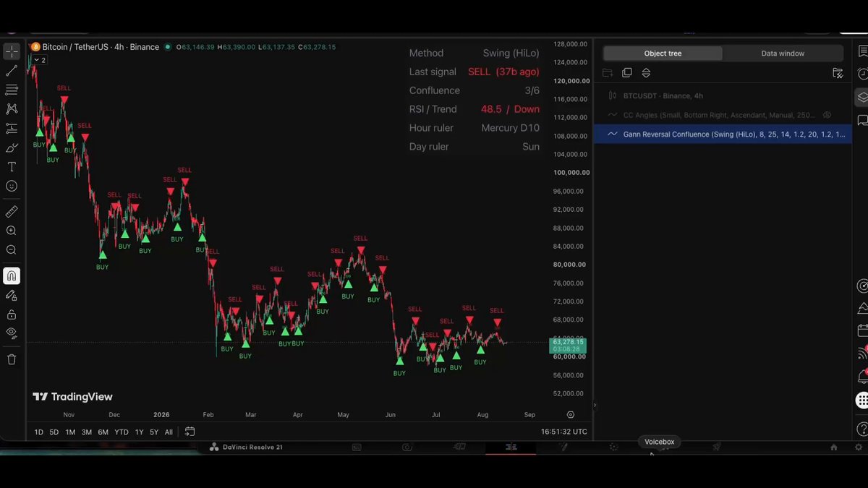The width and height of the screenshot is (868, 488).
Task: Click the create group folder icon
Action: click(x=608, y=73)
